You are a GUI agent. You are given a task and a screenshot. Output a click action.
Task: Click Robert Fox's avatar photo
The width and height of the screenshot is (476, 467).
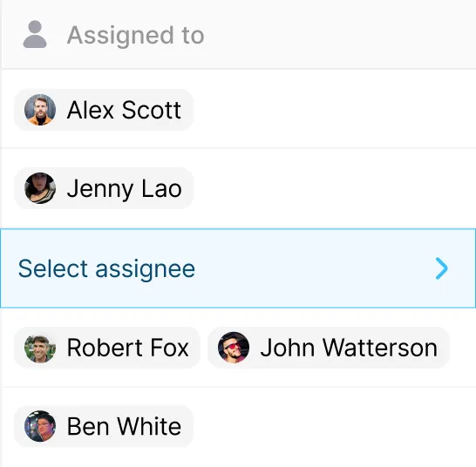point(40,348)
